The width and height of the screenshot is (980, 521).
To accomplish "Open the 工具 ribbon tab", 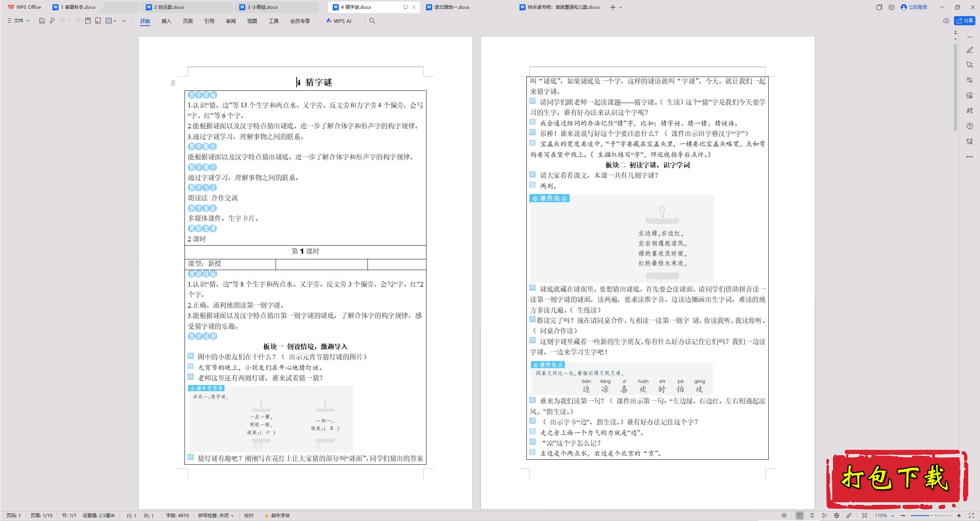I will [x=273, y=21].
